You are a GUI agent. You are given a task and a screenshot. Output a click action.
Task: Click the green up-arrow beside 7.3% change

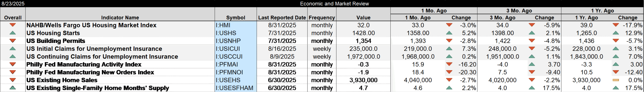[x=449, y=49]
